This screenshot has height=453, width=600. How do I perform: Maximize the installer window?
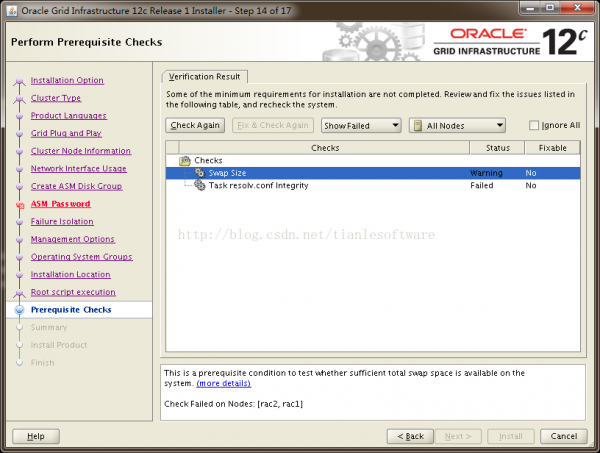point(550,8)
